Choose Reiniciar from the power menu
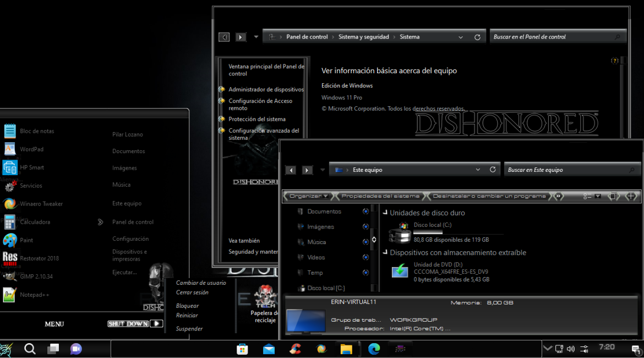The image size is (644, 358). coord(187,316)
